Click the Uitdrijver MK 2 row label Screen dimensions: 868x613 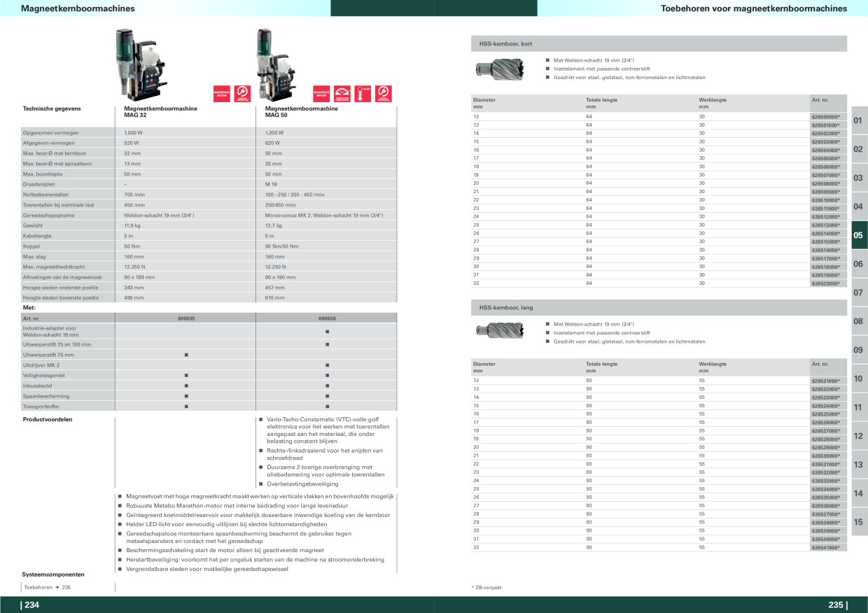click(x=41, y=365)
